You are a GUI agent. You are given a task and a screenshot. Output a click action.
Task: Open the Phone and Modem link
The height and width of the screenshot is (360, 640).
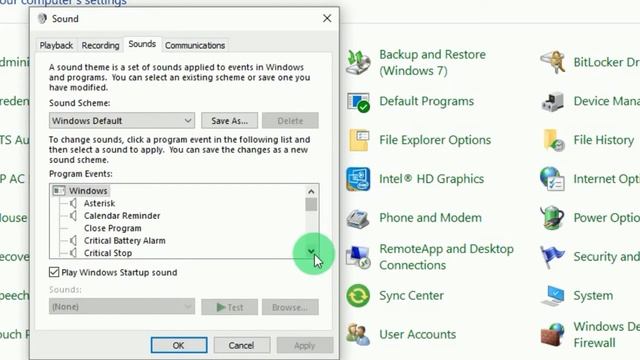[430, 218]
